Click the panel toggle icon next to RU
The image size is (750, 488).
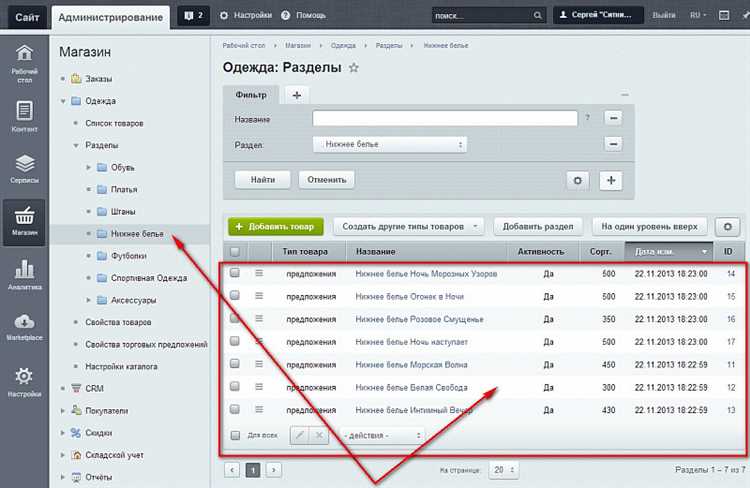pos(724,15)
